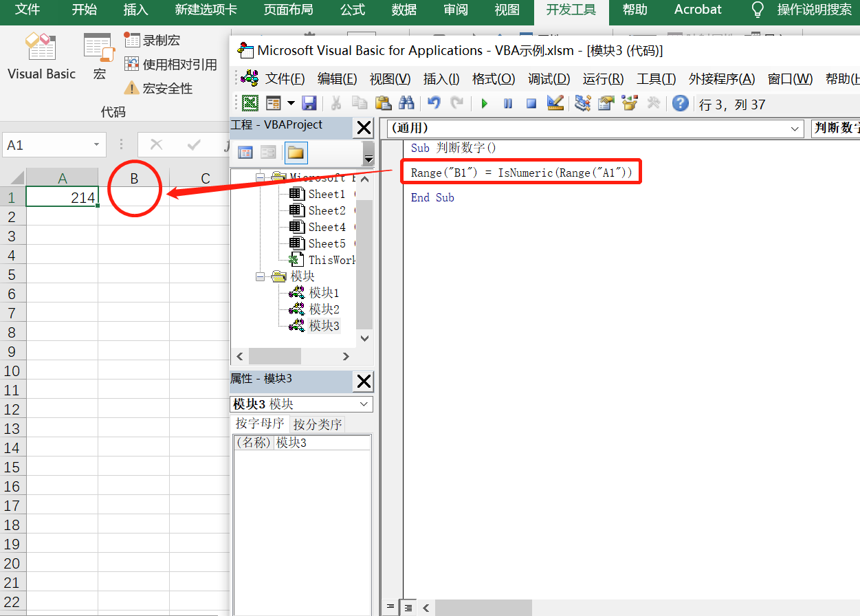Select 模块2 in the project tree
860x616 pixels.
click(x=323, y=309)
